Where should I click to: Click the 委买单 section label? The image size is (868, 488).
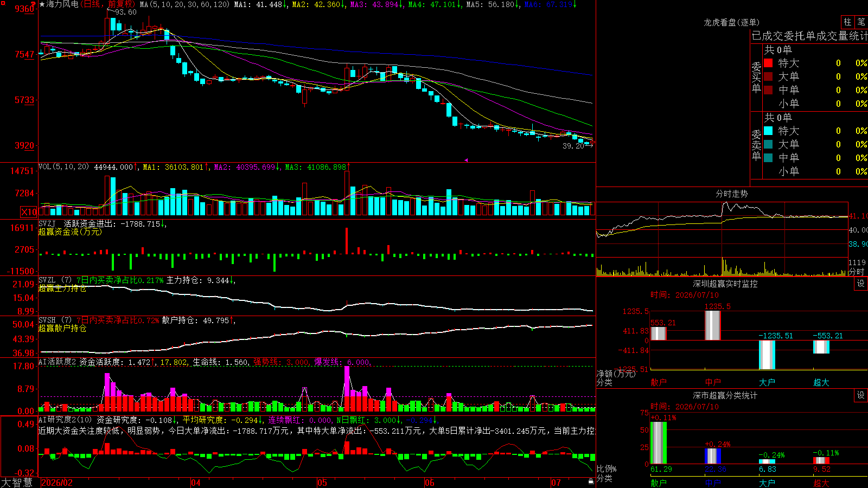click(x=756, y=77)
